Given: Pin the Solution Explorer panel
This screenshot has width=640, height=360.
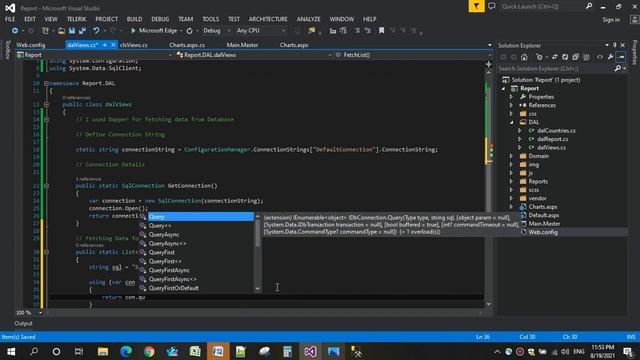Looking at the screenshot, I should (615, 45).
